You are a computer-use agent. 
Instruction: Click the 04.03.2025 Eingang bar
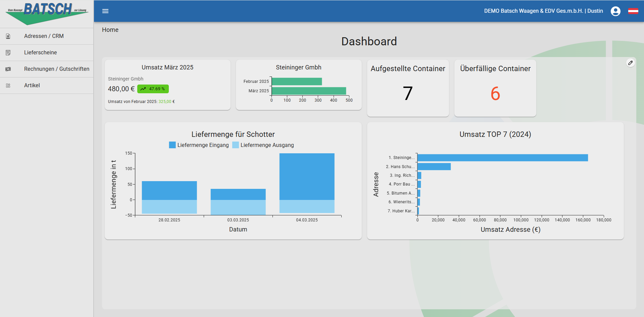307,176
